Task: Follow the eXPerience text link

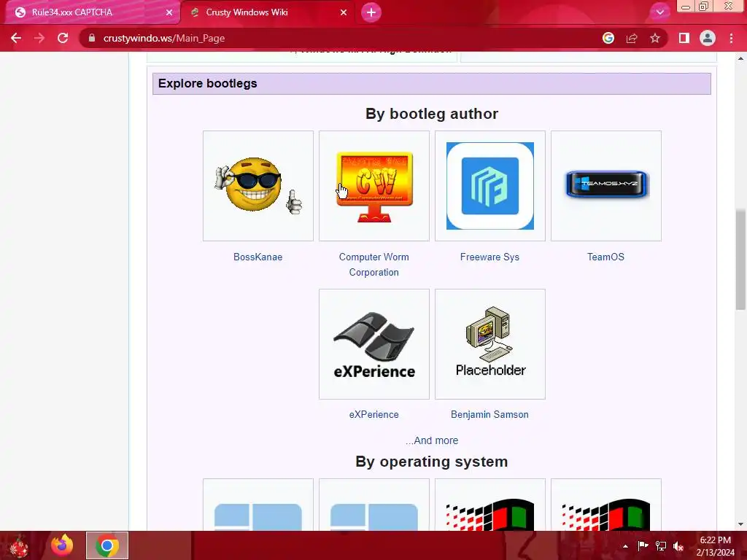Action: tap(374, 414)
